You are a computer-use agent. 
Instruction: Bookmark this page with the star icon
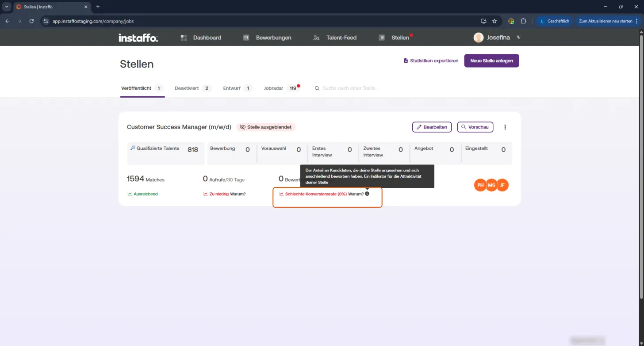[494, 21]
